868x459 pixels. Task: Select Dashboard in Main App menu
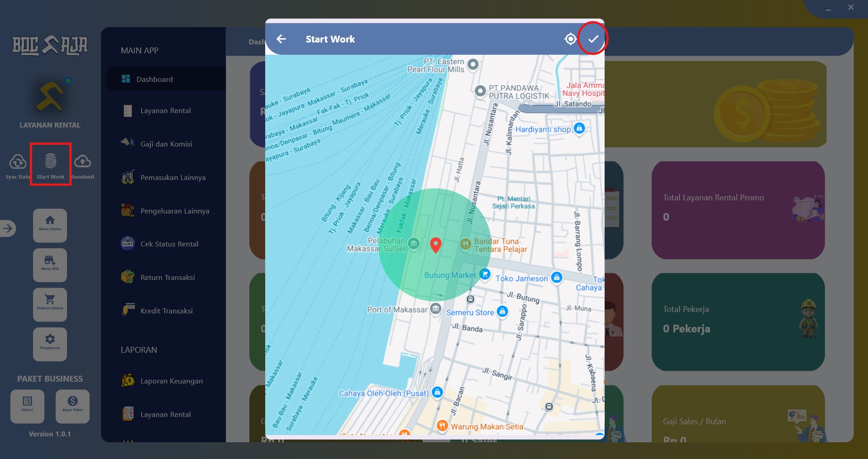click(x=166, y=79)
